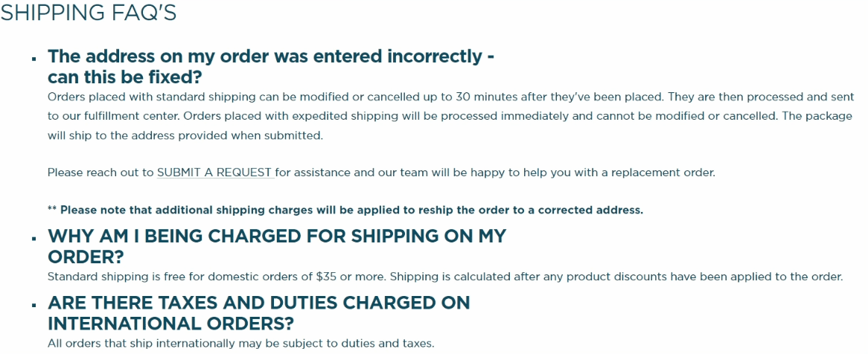This screenshot has height=354, width=868.
Task: Click the 'Please reach out to' sentence start
Action: (x=100, y=173)
